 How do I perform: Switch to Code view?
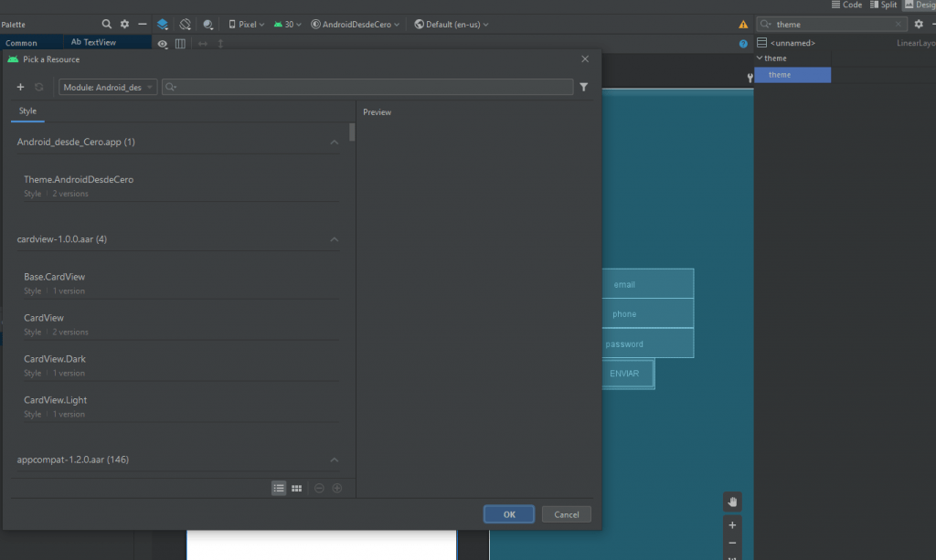coord(846,5)
